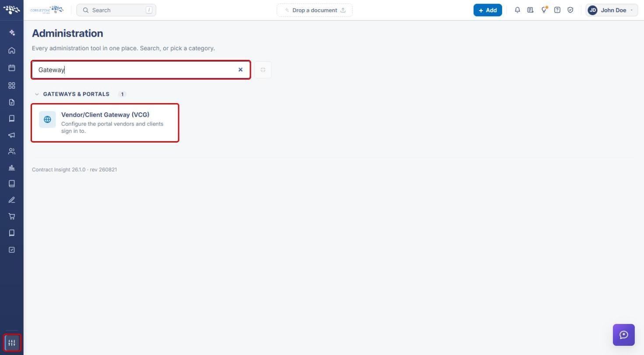Click the VCG card description text
This screenshot has width=644, height=355.
pos(112,127)
